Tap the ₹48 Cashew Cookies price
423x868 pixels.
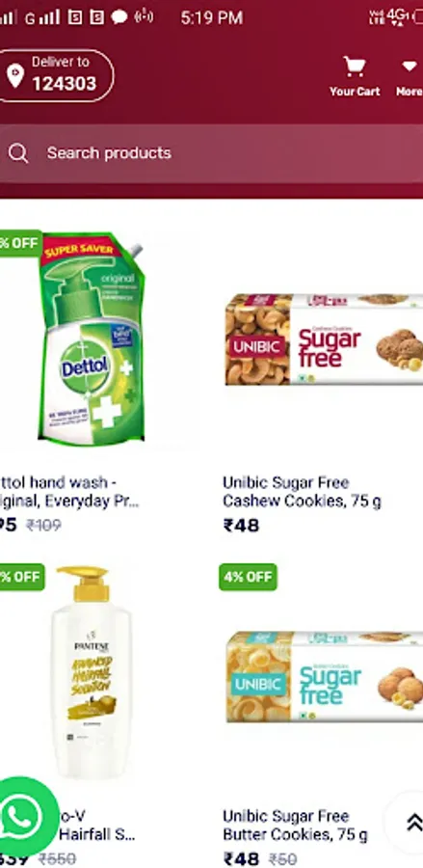(241, 525)
